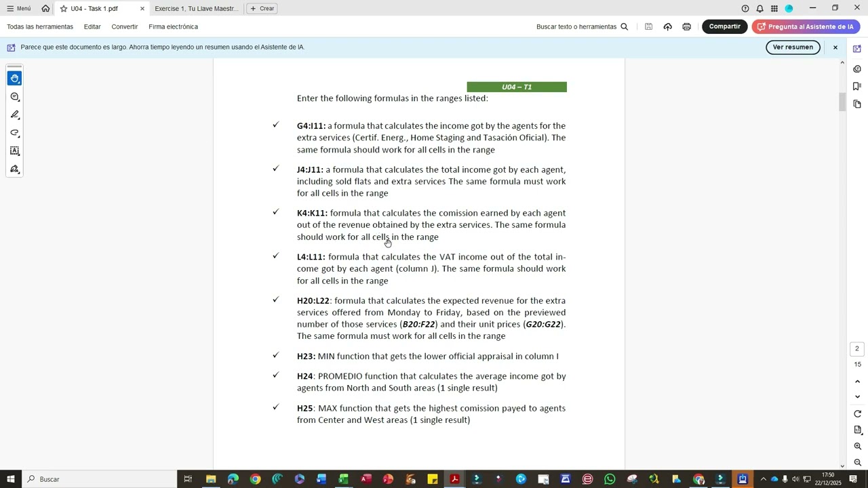Image resolution: width=868 pixels, height=488 pixels.
Task: Click the Compartir button
Action: [725, 26]
